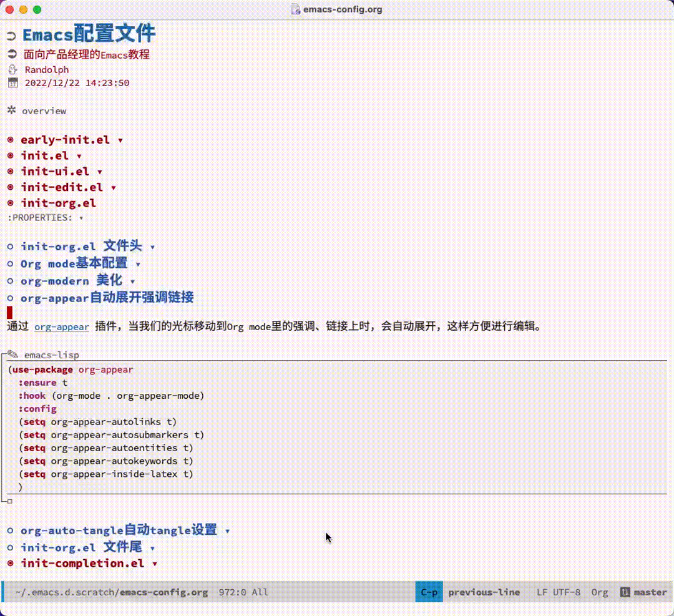Expand the init-ui.el fold arrow
The width and height of the screenshot is (674, 616).
pyautogui.click(x=100, y=172)
